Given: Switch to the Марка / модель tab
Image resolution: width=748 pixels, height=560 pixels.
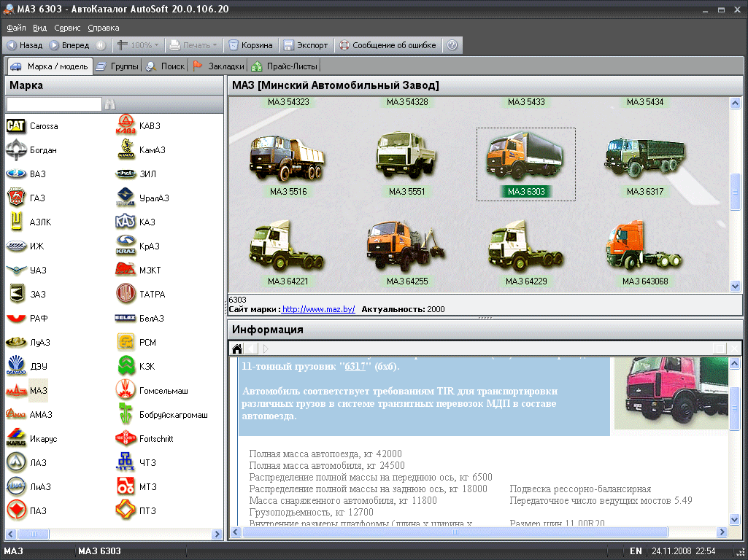Looking at the screenshot, I should (x=49, y=66).
